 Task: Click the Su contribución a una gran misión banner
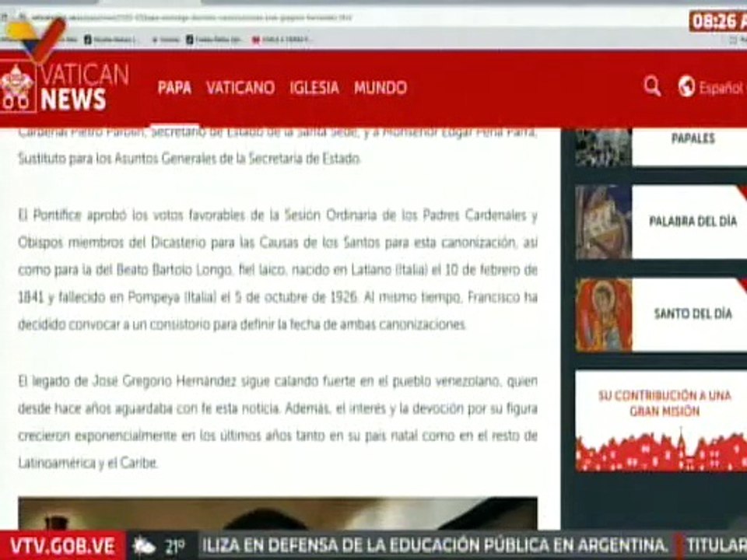coord(661,421)
